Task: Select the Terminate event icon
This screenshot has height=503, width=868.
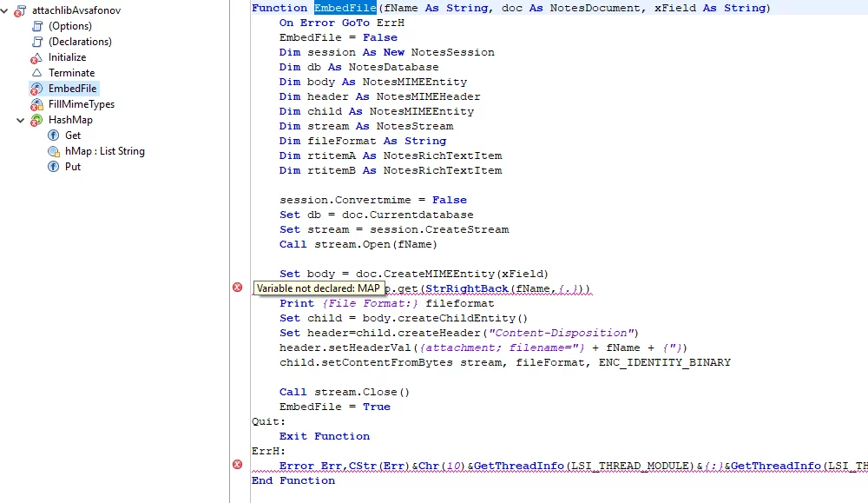Action: click(35, 72)
